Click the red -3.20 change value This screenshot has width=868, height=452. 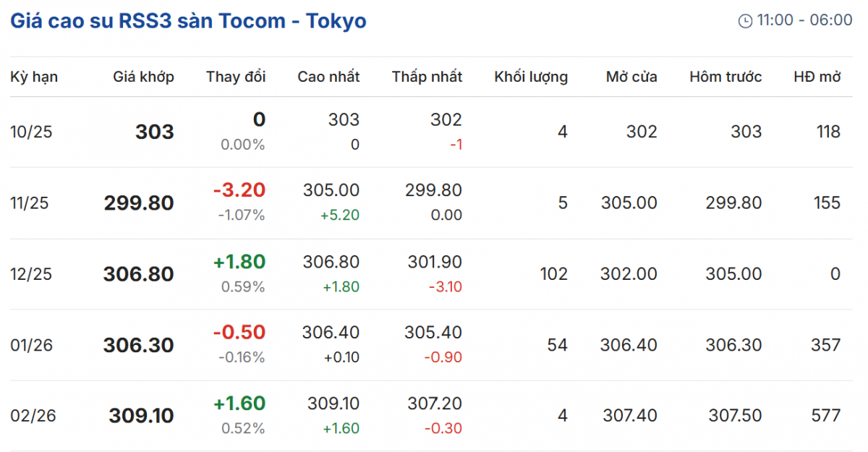point(239,190)
